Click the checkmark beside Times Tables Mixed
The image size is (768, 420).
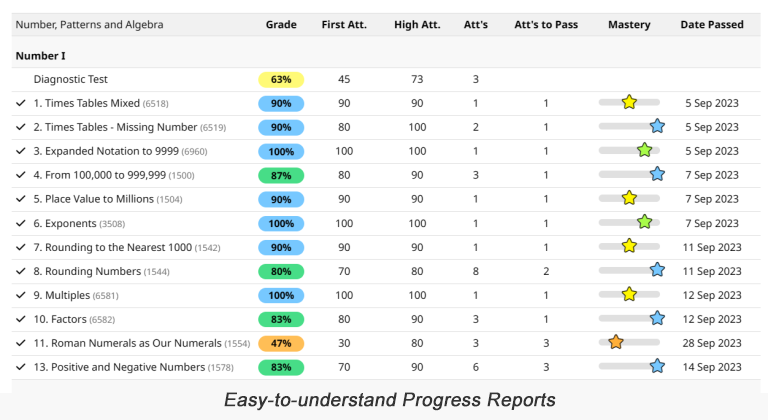[x=21, y=103]
